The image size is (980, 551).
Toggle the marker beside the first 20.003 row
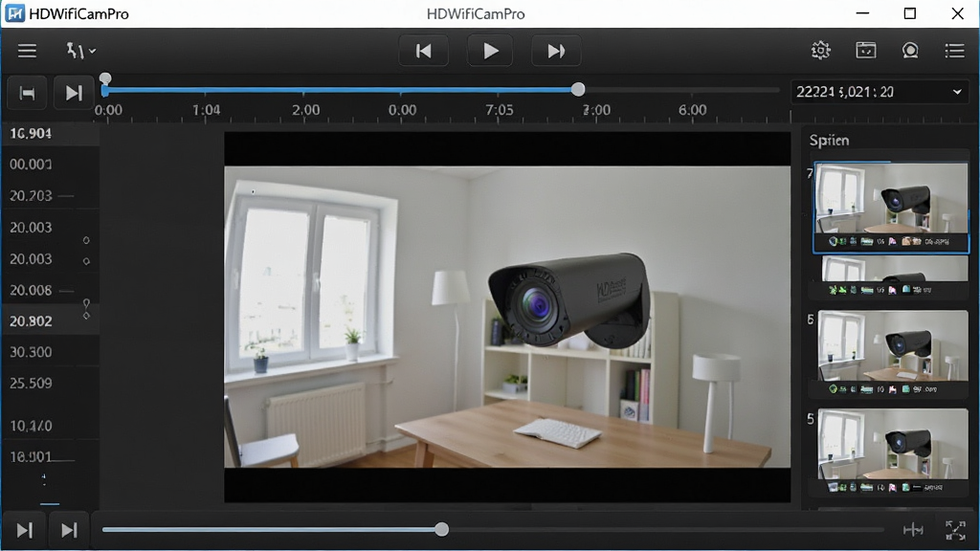coord(86,240)
